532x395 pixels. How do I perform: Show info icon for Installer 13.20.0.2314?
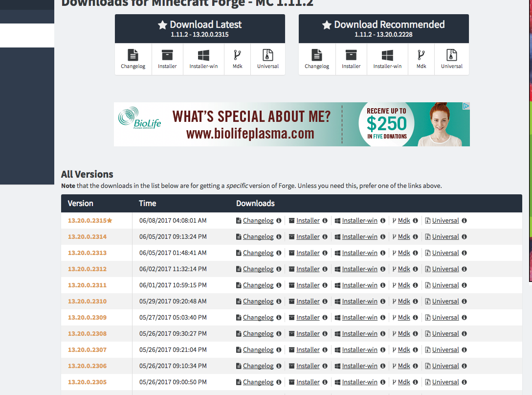(x=325, y=237)
